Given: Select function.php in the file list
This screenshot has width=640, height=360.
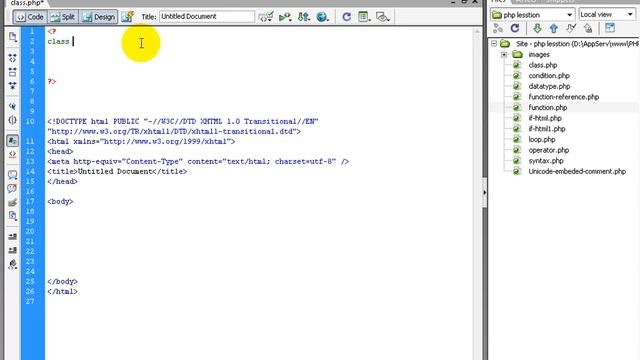Looking at the screenshot, I should (x=548, y=107).
